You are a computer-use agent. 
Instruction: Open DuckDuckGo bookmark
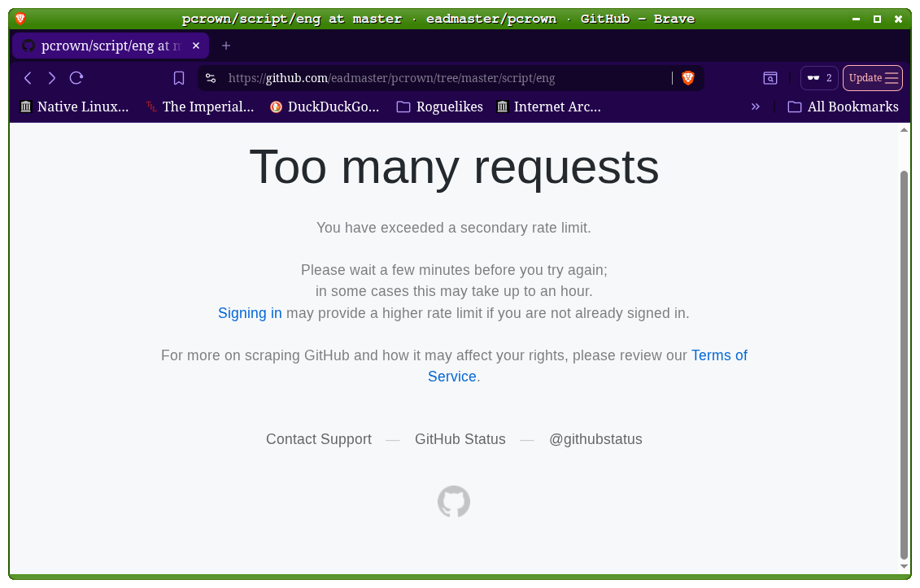[325, 107]
